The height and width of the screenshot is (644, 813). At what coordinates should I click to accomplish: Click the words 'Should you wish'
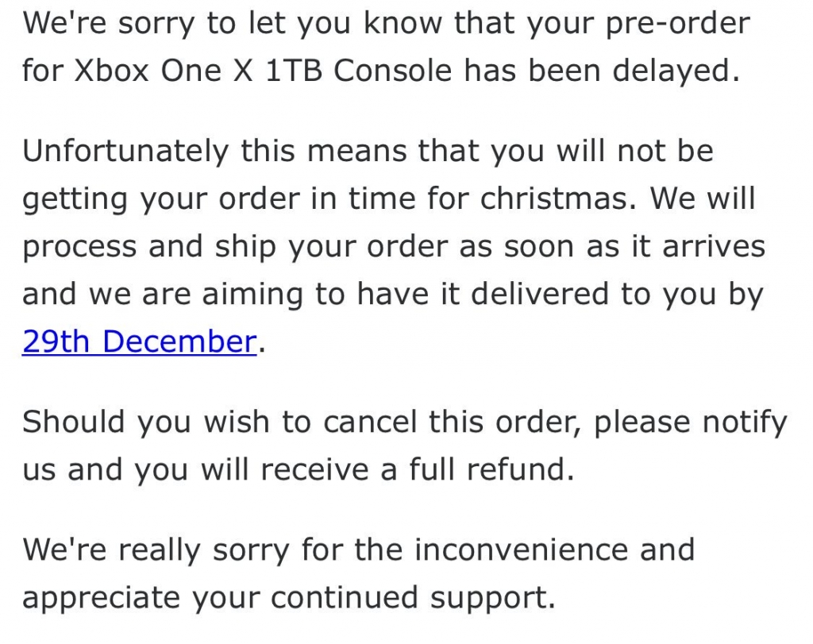pyautogui.click(x=146, y=422)
